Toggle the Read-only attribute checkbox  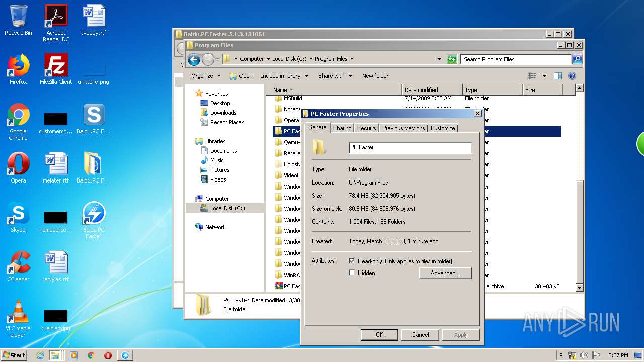pos(352,261)
